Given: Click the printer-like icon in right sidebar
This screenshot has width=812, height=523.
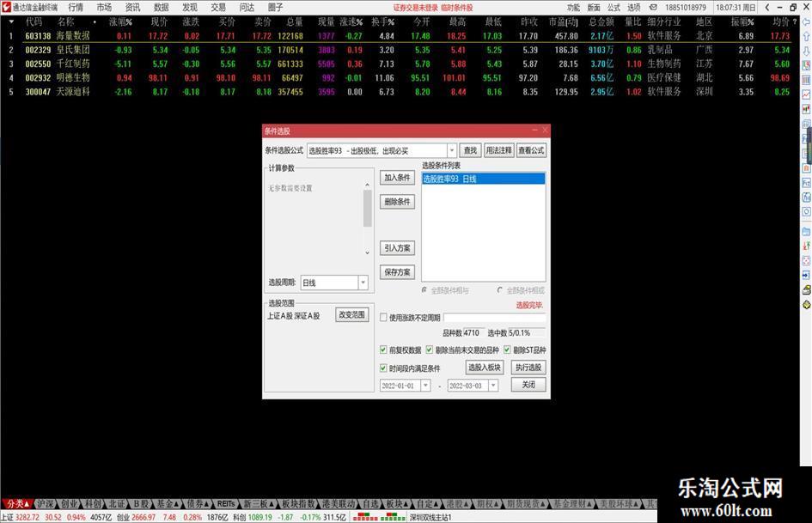Looking at the screenshot, I should click(x=806, y=290).
